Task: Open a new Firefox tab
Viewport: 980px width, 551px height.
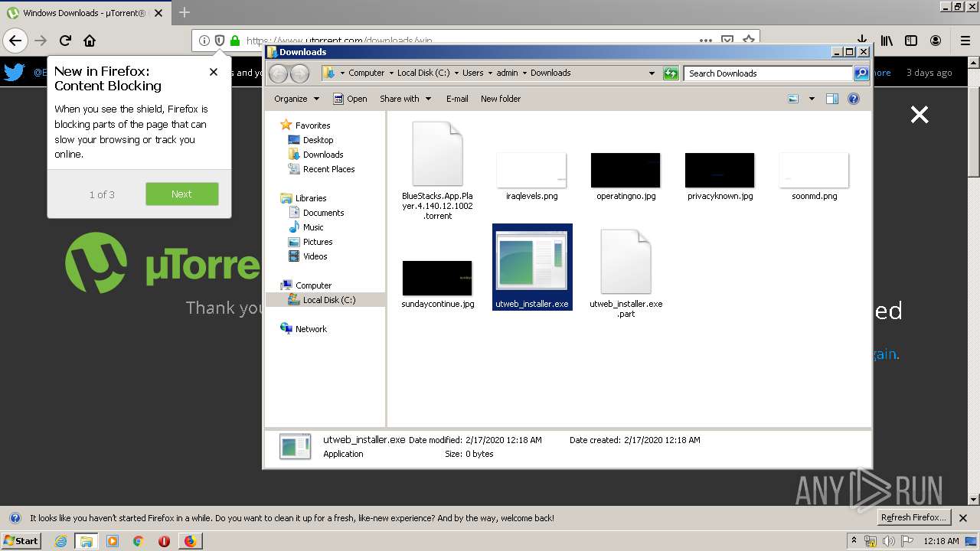Action: [185, 12]
